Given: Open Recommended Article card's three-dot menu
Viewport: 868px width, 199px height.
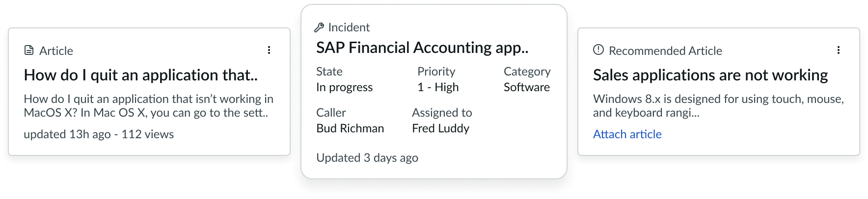Looking at the screenshot, I should tap(838, 50).
